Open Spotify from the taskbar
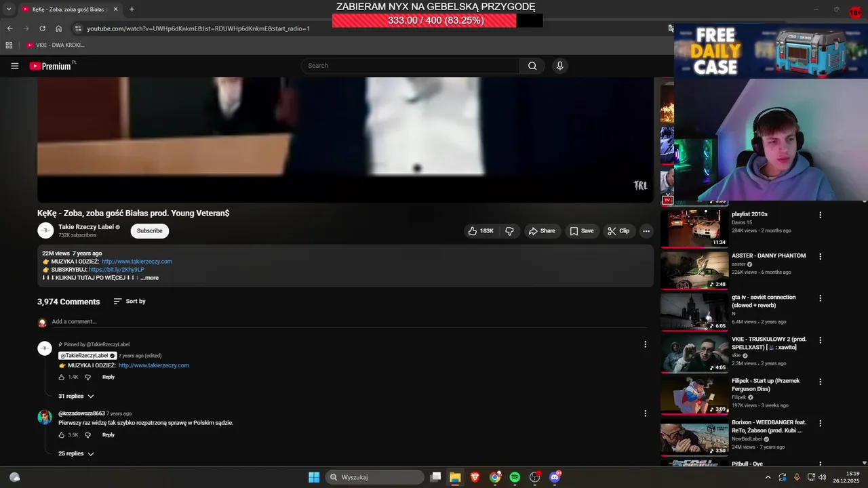Viewport: 868px width, 488px height. (x=515, y=477)
